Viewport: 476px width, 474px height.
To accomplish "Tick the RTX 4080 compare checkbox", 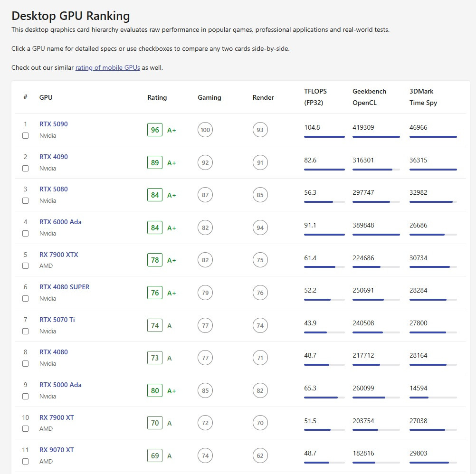I will click(x=26, y=363).
